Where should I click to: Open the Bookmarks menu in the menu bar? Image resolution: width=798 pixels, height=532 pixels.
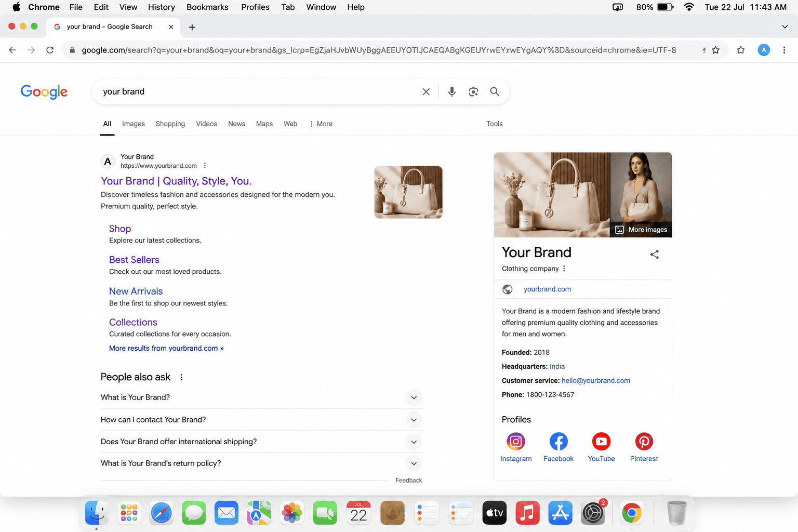pyautogui.click(x=207, y=7)
